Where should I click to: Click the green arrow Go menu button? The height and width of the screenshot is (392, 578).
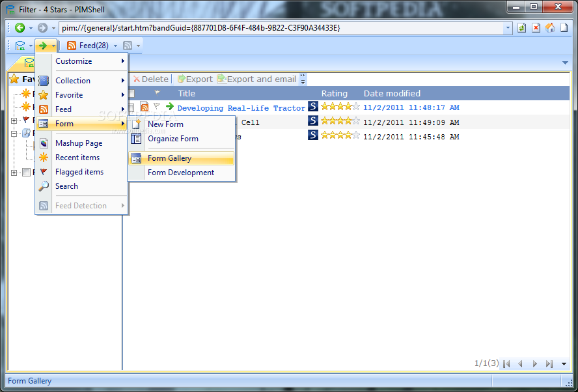tap(43, 46)
